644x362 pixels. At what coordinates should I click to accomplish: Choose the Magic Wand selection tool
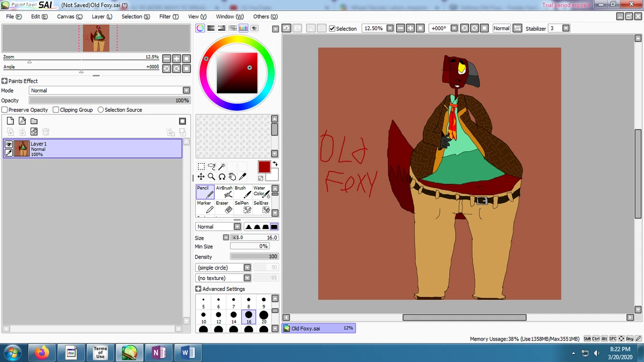(222, 166)
